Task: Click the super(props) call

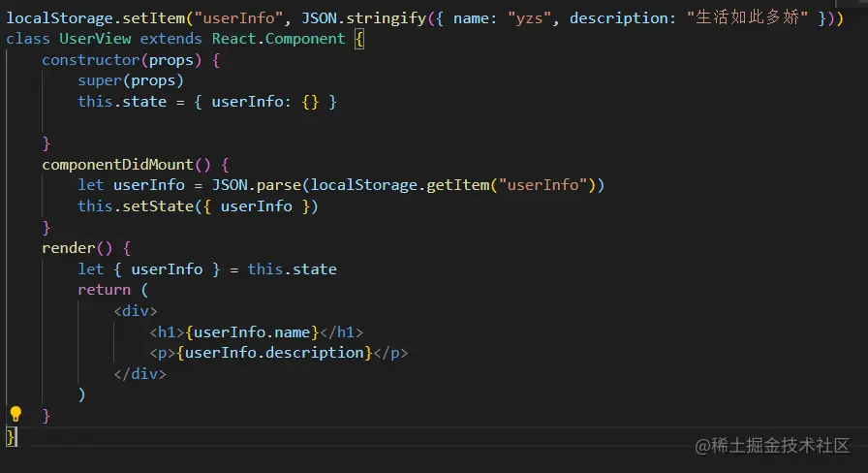Action: [131, 80]
